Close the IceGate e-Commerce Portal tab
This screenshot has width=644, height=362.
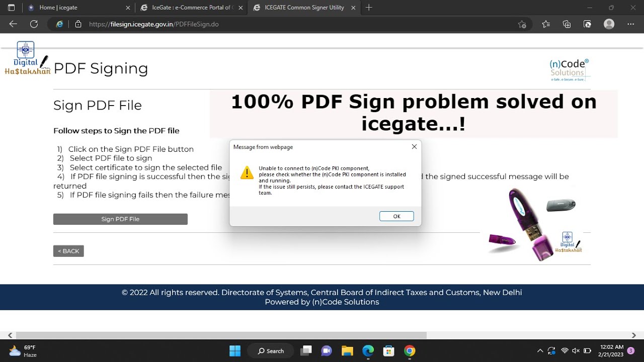click(x=240, y=8)
